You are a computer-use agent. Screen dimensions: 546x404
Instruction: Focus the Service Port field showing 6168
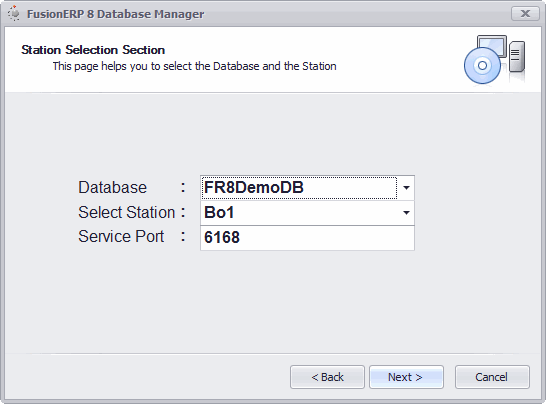point(307,238)
